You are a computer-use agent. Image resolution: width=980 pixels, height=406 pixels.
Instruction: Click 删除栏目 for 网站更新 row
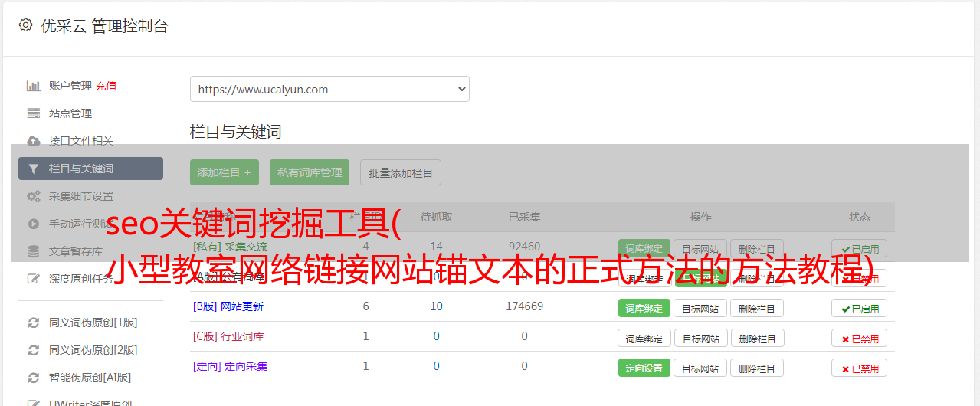(x=757, y=308)
